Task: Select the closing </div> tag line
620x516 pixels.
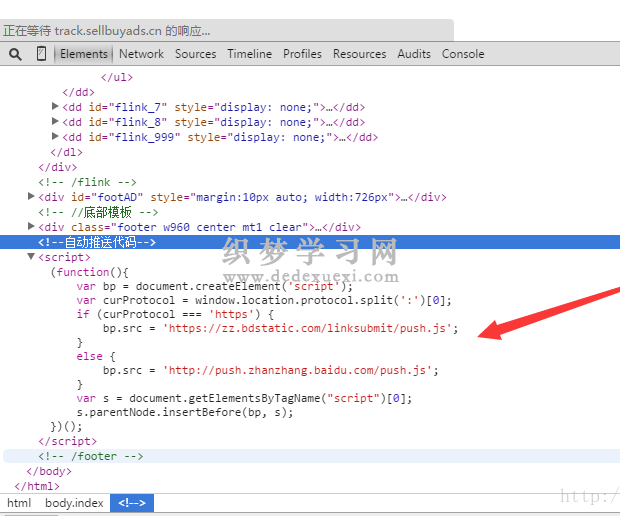Action: coord(58,167)
